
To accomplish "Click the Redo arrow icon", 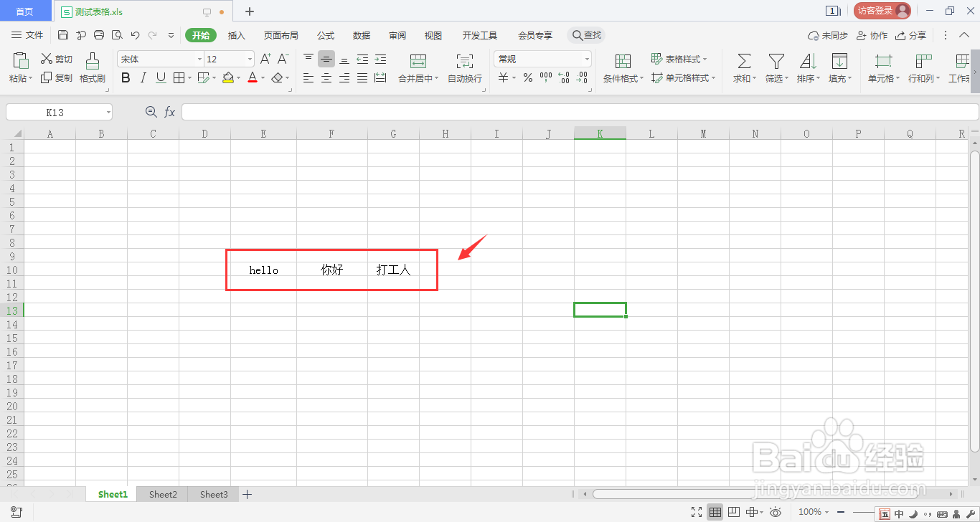I will (x=152, y=35).
